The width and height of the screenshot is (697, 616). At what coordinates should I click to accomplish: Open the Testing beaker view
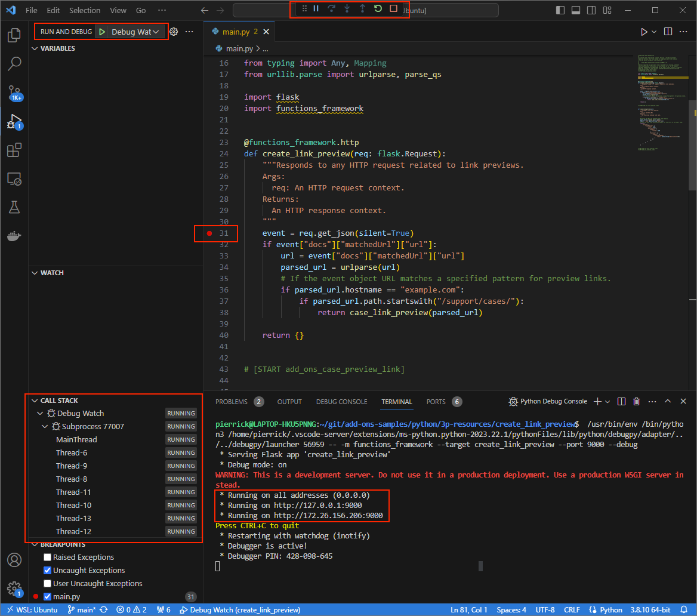coord(14,207)
